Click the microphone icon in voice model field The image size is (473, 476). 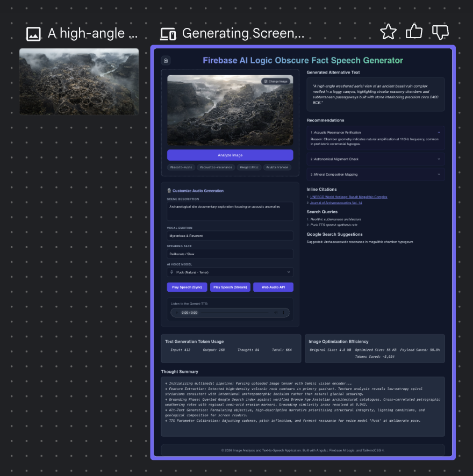coord(171,272)
